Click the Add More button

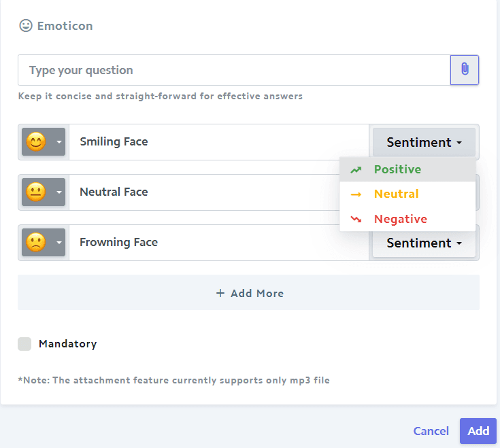click(248, 292)
